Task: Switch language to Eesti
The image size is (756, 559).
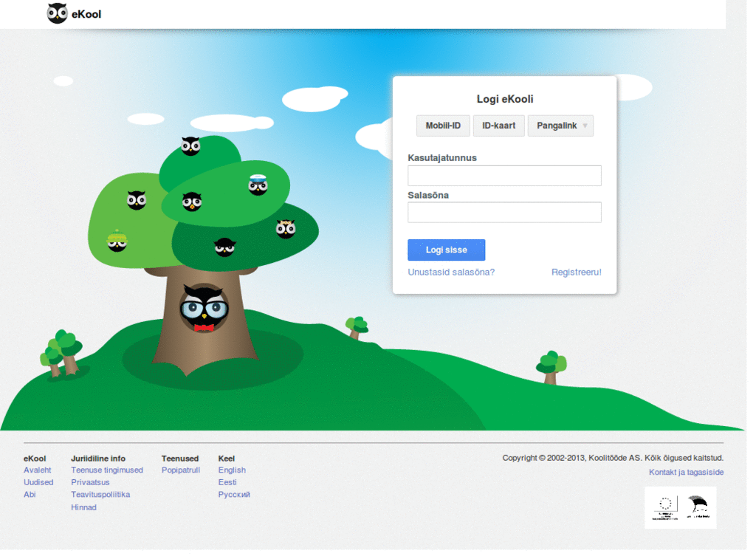Action: coord(227,482)
